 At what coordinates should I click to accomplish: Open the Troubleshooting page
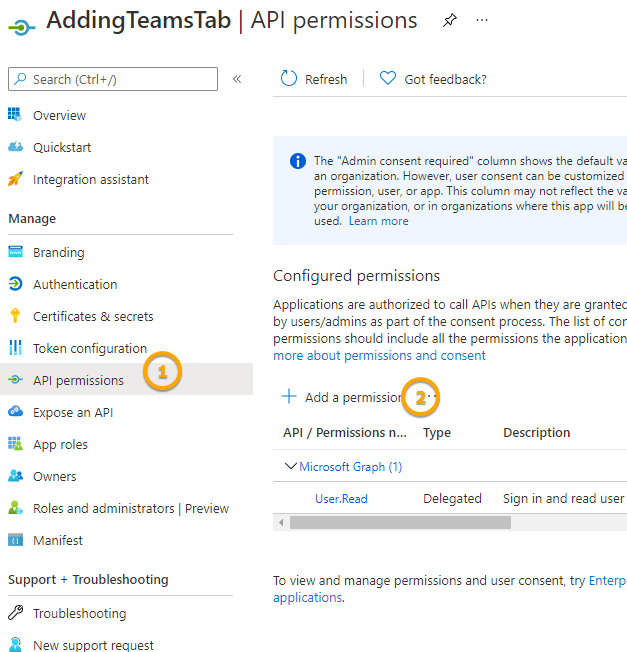click(x=79, y=613)
